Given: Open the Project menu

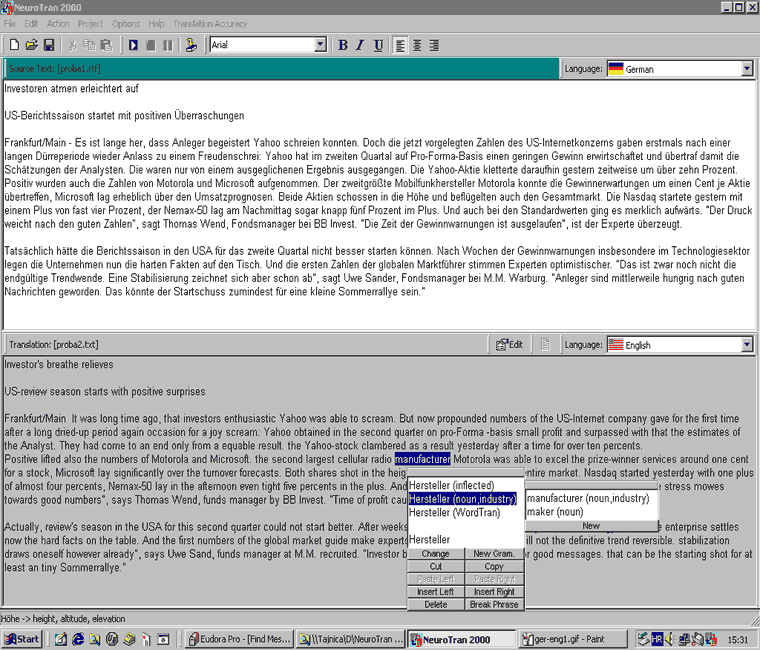Looking at the screenshot, I should (x=90, y=24).
